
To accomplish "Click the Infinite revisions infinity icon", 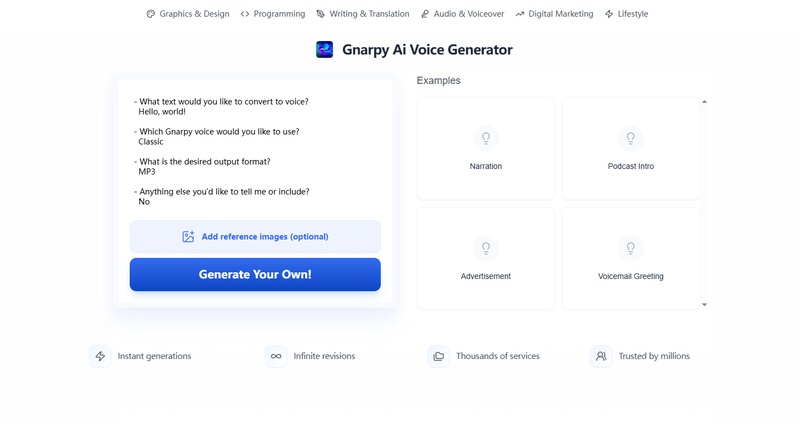I will pyautogui.click(x=276, y=356).
